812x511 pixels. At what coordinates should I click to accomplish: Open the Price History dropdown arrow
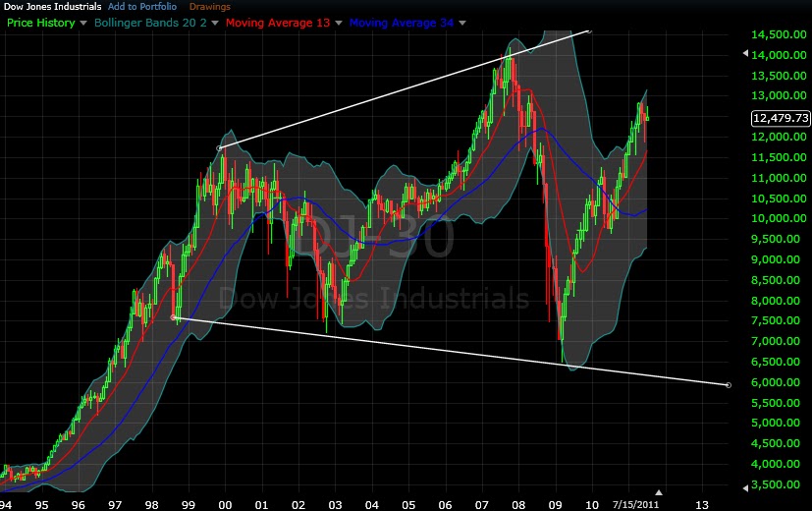tap(83, 24)
